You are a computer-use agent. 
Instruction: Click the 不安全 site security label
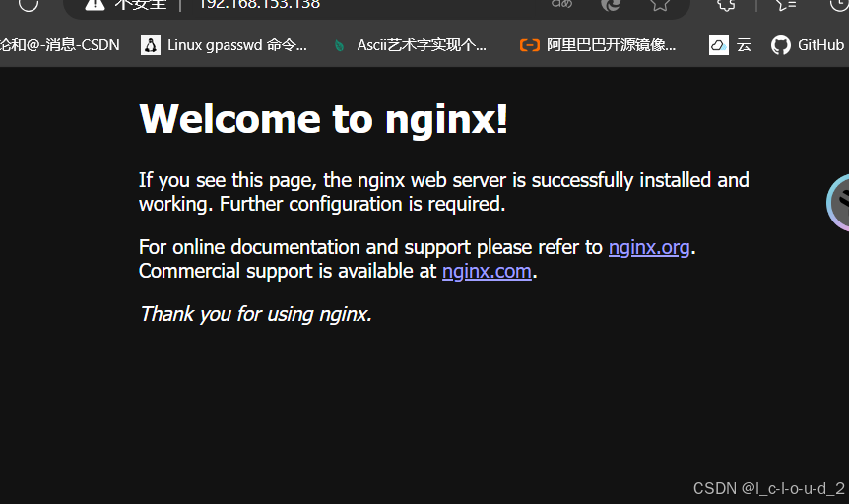[x=140, y=4]
